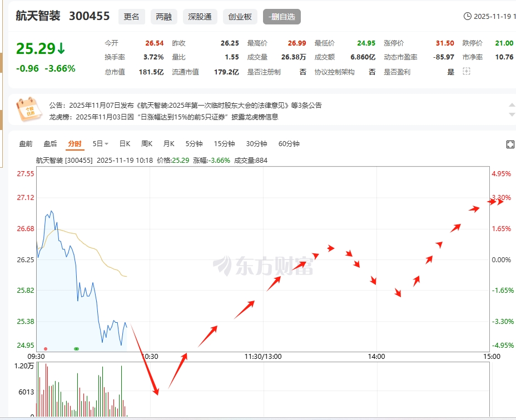Switch to the 日K tab

(x=125, y=144)
